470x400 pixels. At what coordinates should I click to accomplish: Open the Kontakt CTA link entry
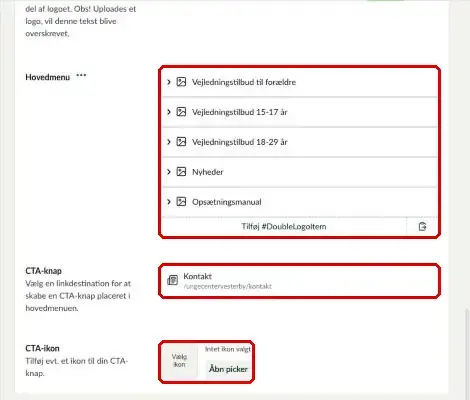(x=299, y=281)
